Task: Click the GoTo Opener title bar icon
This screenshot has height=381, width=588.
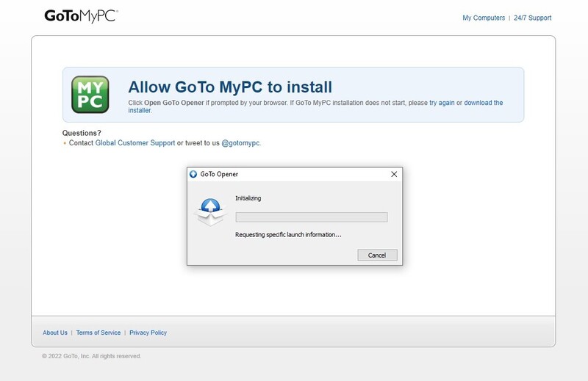Action: tap(193, 174)
